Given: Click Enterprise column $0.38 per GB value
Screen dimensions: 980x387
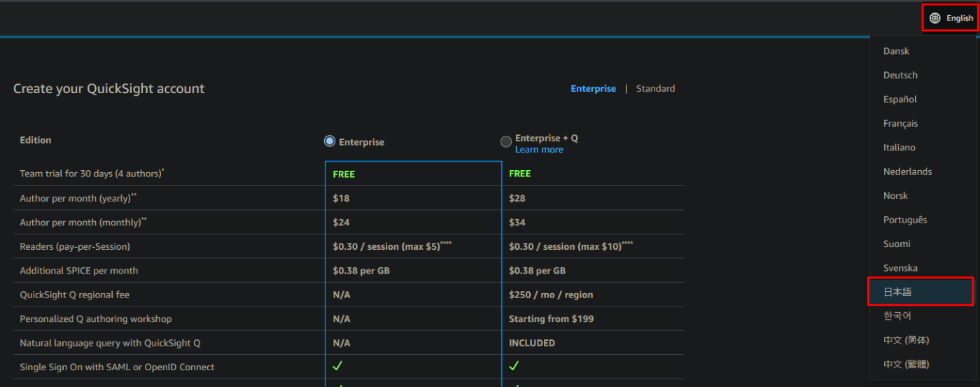Looking at the screenshot, I should pyautogui.click(x=361, y=271).
